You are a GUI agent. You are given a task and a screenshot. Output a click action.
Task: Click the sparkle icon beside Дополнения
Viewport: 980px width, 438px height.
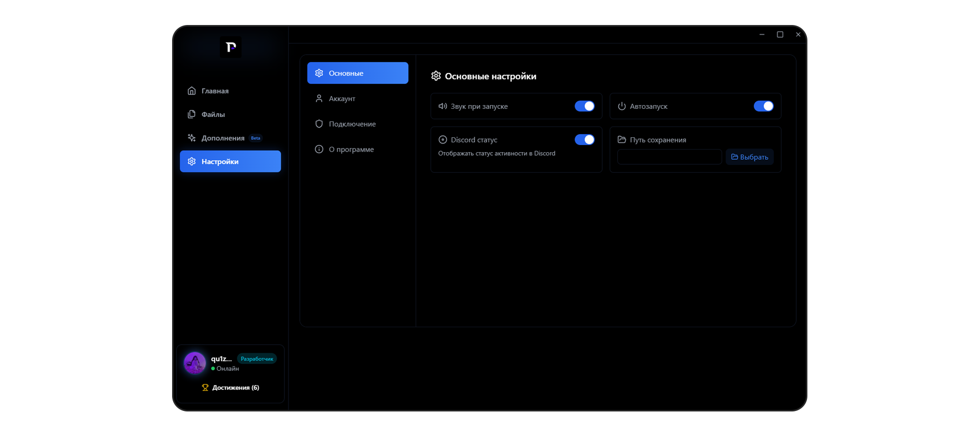[x=192, y=138]
